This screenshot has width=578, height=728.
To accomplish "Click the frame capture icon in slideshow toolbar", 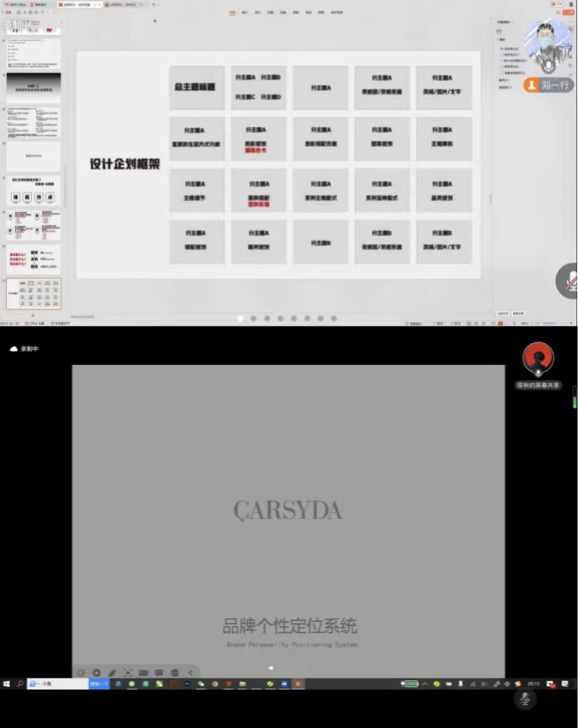I will (128, 673).
